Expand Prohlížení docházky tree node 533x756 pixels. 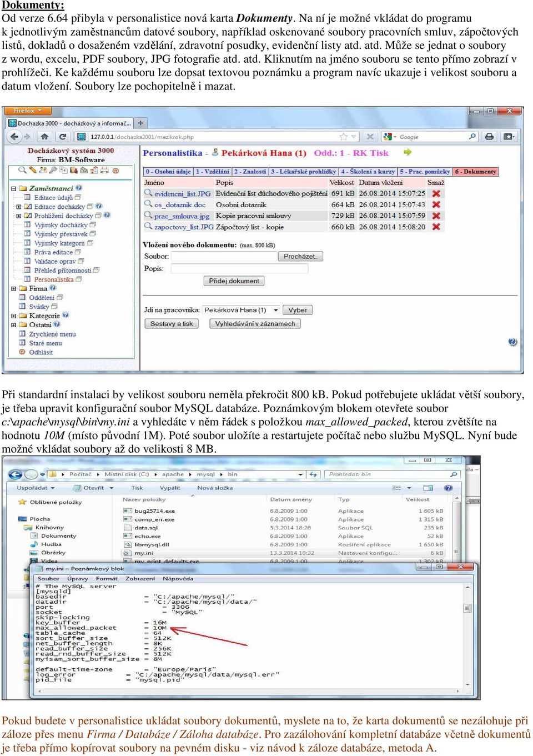(x=18, y=216)
